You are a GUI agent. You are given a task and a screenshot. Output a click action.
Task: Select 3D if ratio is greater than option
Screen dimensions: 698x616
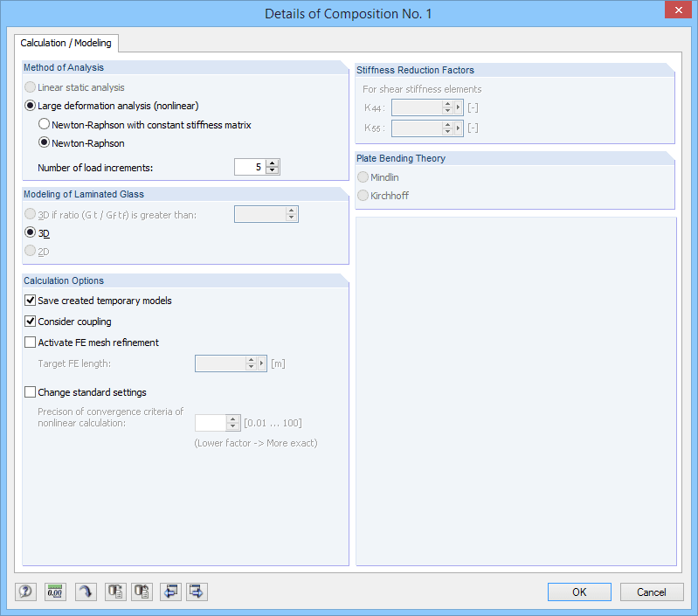point(110,215)
